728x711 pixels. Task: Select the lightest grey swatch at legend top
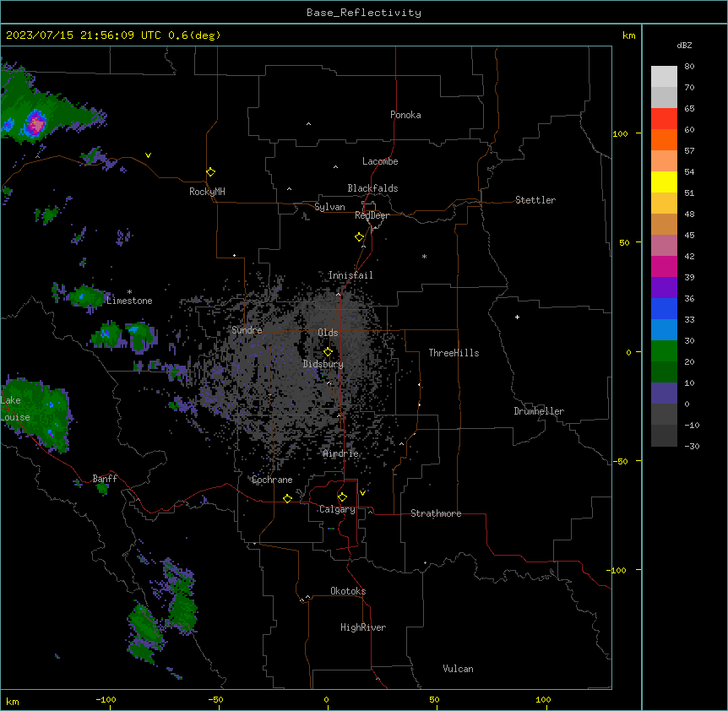664,77
